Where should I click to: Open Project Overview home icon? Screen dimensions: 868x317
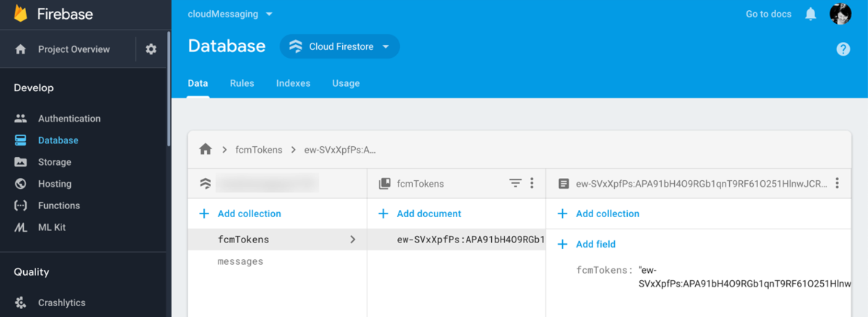click(x=20, y=49)
